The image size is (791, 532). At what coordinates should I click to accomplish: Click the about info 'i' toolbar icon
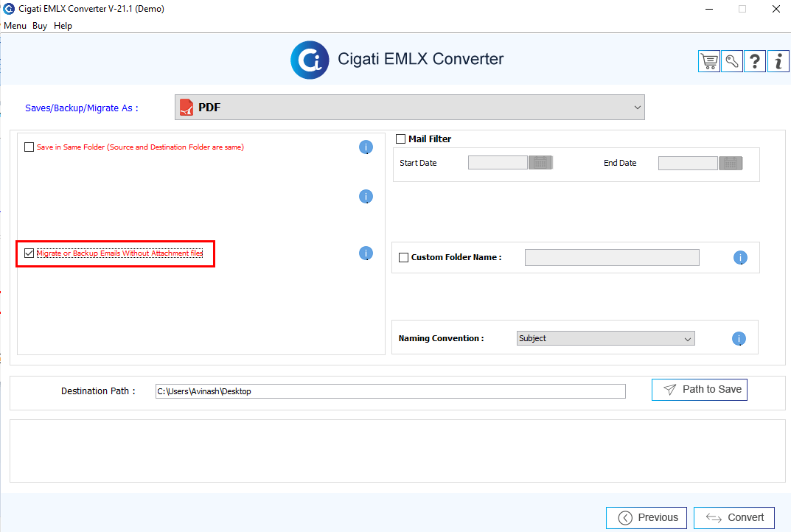(778, 61)
